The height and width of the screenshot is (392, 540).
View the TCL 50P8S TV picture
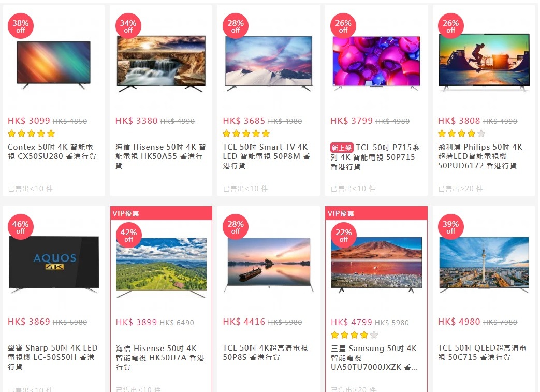tap(269, 264)
